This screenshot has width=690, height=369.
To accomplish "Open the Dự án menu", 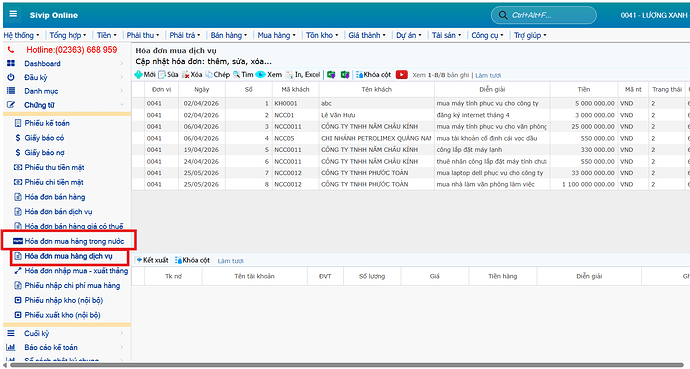I will click(x=408, y=35).
